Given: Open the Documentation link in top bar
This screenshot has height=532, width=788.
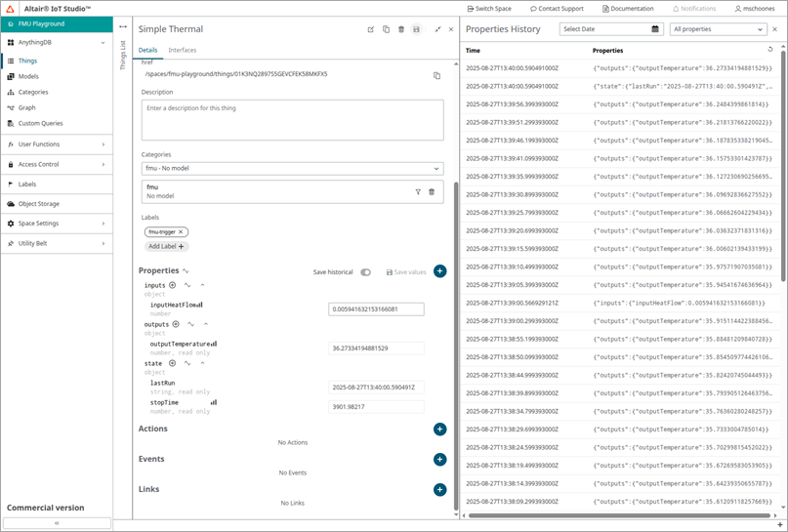Looking at the screenshot, I should tap(629, 8).
